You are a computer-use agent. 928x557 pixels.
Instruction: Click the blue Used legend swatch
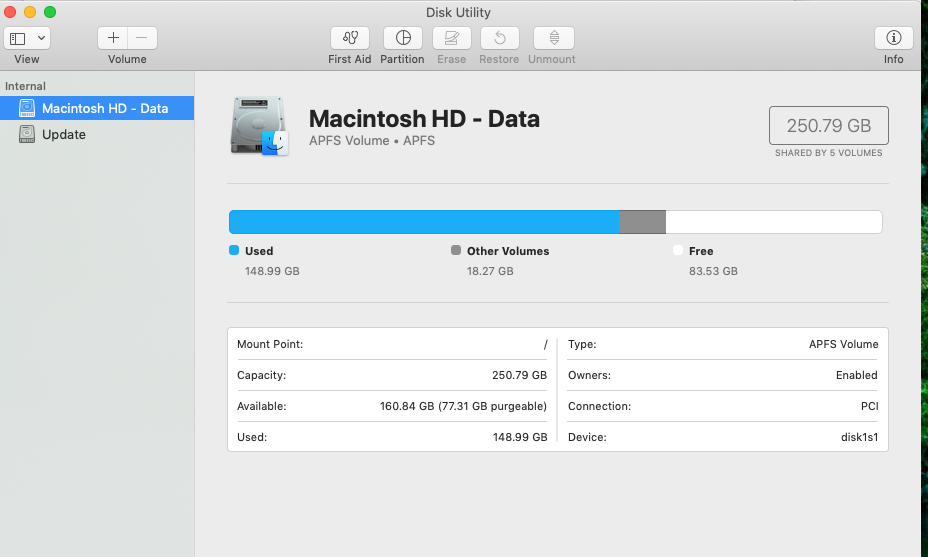pyautogui.click(x=234, y=250)
